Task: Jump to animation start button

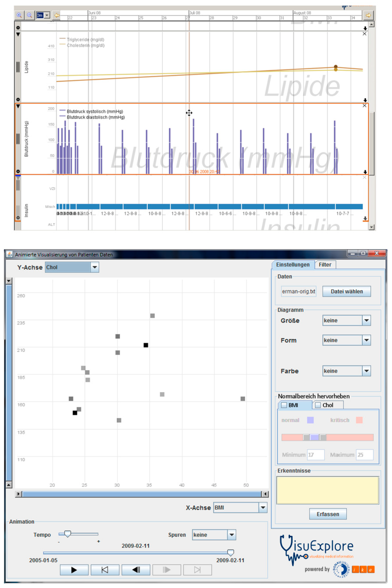Action: pyautogui.click(x=105, y=570)
